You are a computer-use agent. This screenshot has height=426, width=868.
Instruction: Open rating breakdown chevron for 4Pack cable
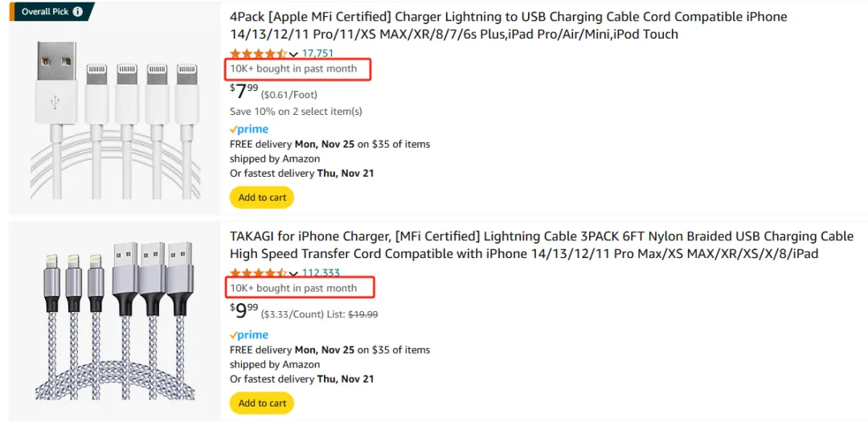pos(293,55)
